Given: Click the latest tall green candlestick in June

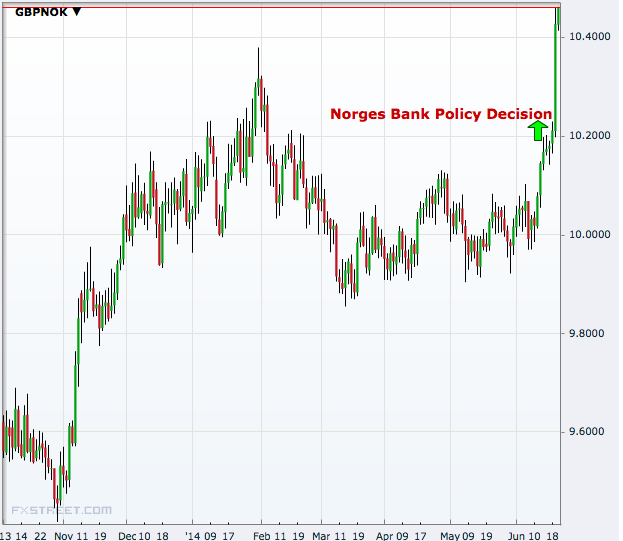Looking at the screenshot, I should click(555, 77).
